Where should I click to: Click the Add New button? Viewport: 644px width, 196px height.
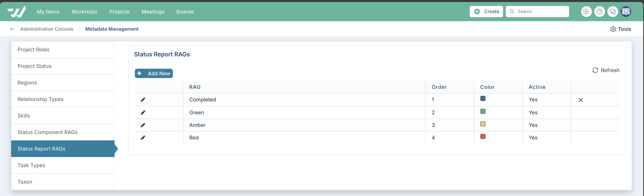tap(154, 73)
